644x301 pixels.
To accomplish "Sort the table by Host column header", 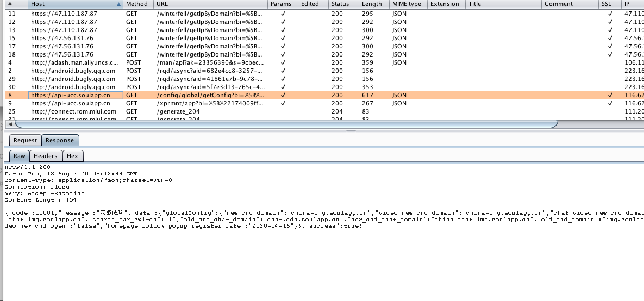I will click(76, 4).
